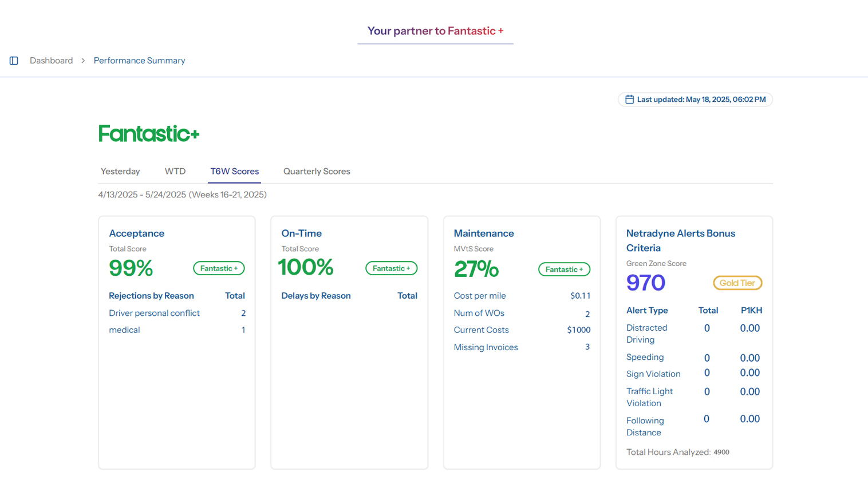Open the Dashboard breadcrumb link
Image resolution: width=868 pixels, height=488 pixels.
52,61
